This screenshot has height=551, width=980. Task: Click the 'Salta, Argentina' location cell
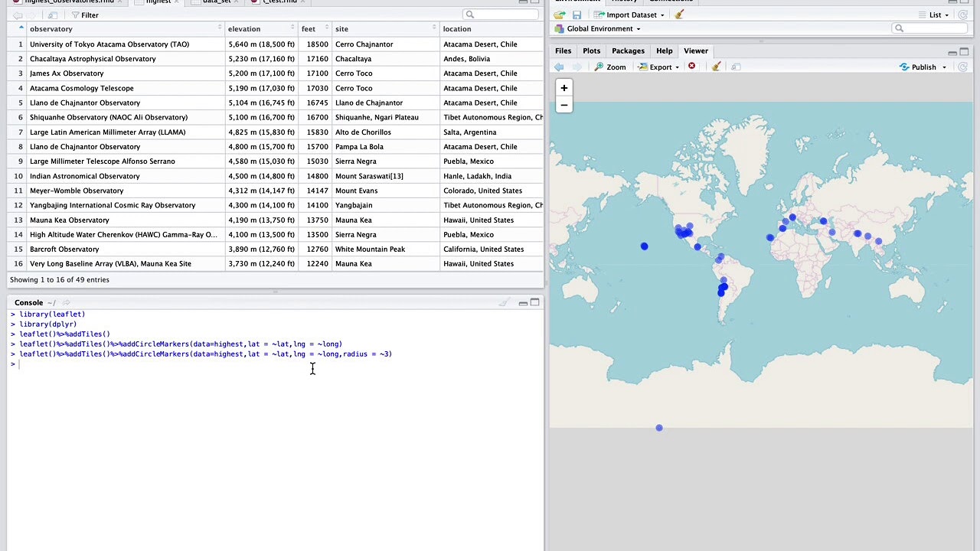pos(492,132)
